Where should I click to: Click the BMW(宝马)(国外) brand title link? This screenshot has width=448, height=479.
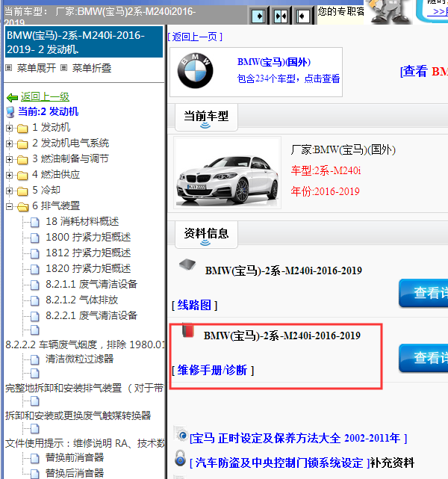click(274, 62)
